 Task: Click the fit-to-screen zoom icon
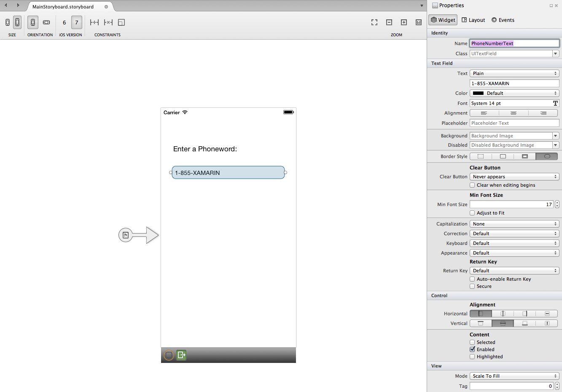[x=374, y=22]
